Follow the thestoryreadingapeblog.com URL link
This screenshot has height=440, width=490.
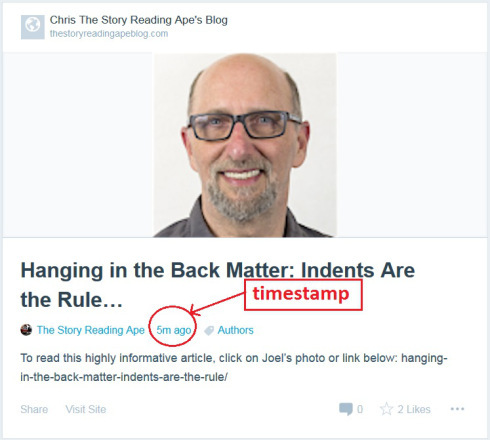[109, 34]
